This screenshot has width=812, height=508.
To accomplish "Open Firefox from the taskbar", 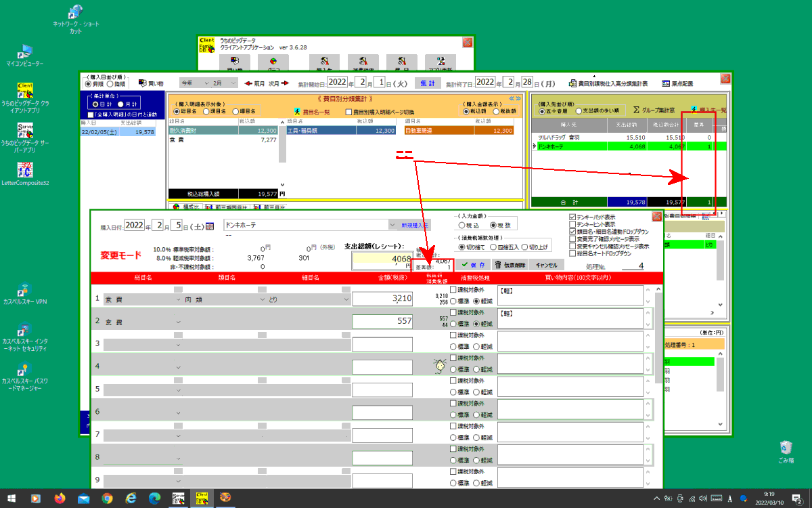I will 60,499.
